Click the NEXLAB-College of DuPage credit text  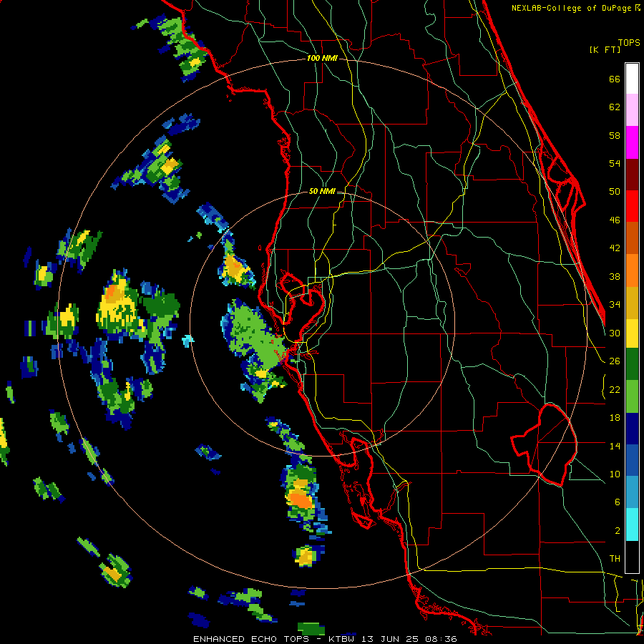(572, 8)
